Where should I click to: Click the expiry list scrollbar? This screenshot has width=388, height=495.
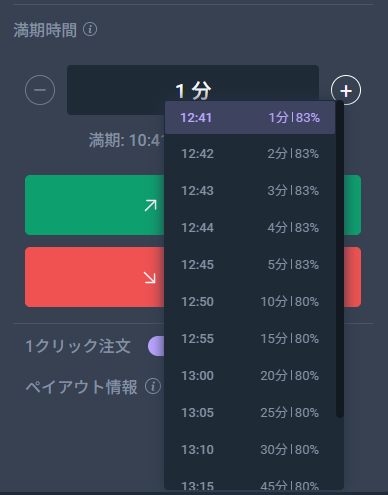click(x=340, y=259)
